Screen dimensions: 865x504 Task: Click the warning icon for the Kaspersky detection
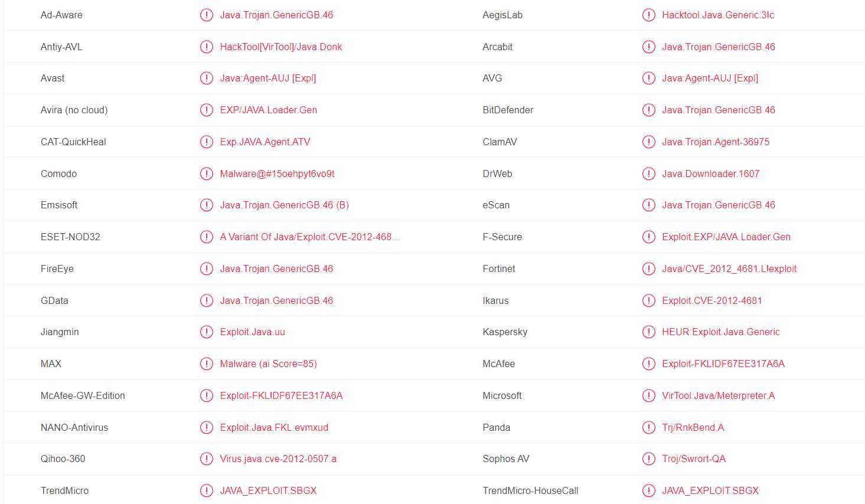(648, 332)
